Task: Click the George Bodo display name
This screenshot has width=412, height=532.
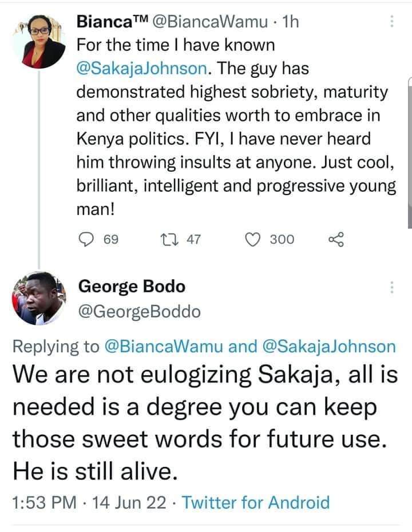Action: [x=131, y=287]
